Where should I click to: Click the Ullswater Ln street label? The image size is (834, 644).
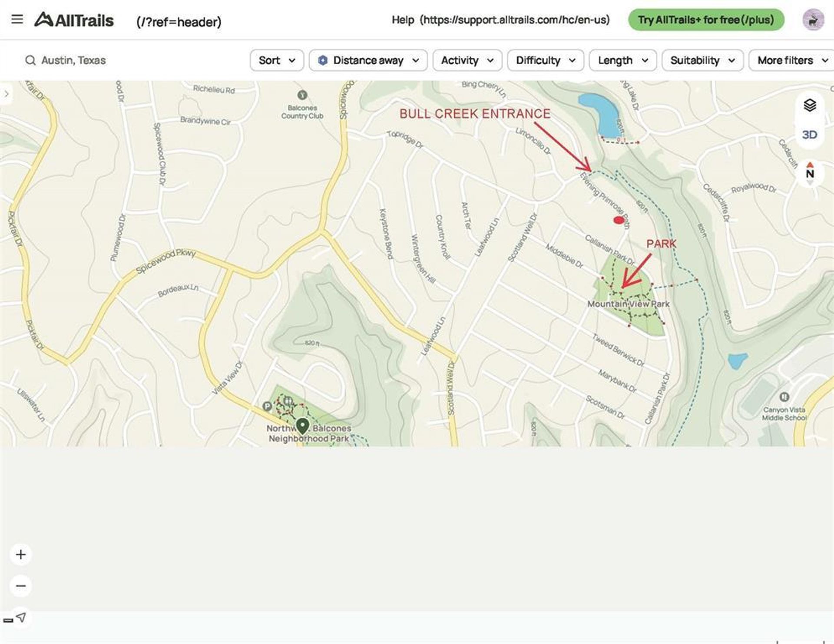[31, 405]
